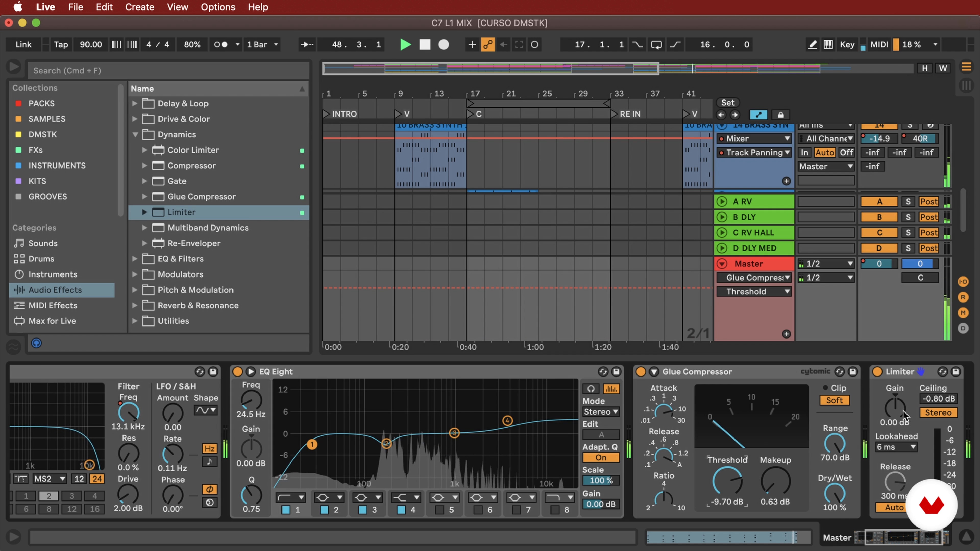The width and height of the screenshot is (980, 551).
Task: Toggle the Glue Compressor device activator
Action: (x=641, y=372)
